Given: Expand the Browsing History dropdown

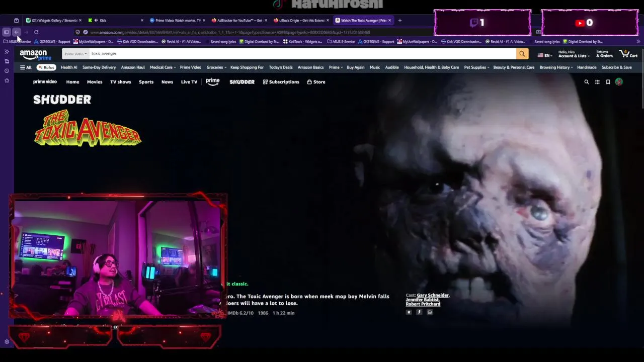Looking at the screenshot, I should point(556,67).
